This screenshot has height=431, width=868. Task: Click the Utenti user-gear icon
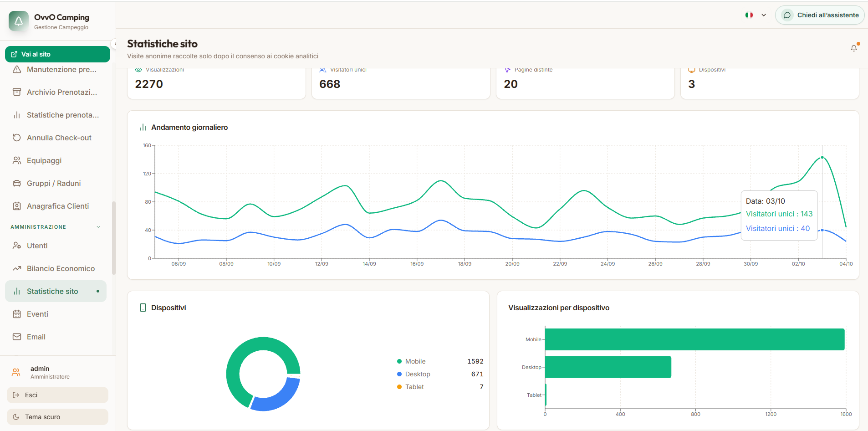click(17, 246)
